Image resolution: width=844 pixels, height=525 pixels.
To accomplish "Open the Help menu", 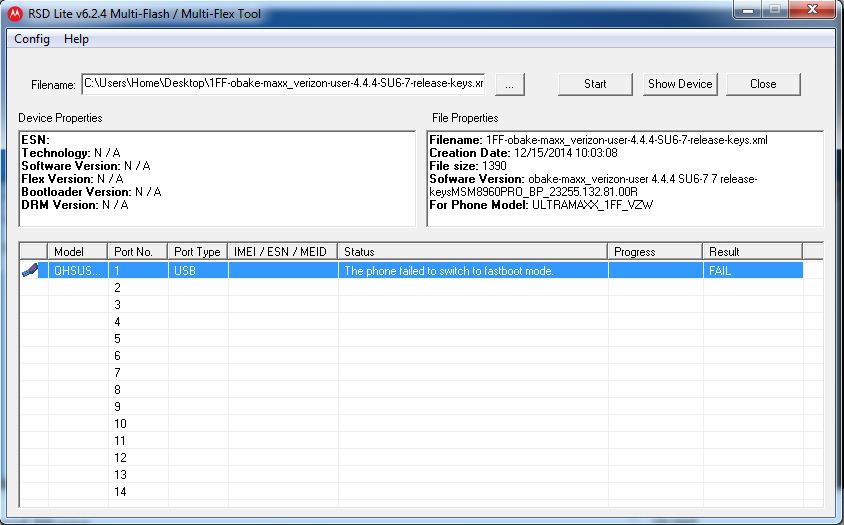I will (x=76, y=39).
